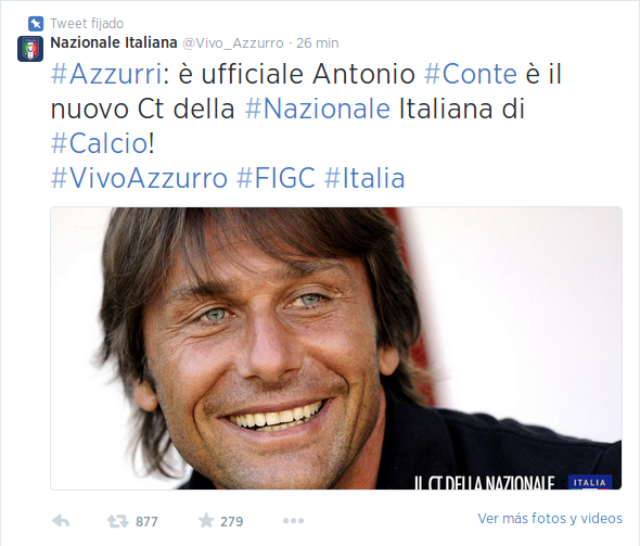Open the three-dots more options menu
Viewport: 640px width, 546px height.
coord(293,521)
